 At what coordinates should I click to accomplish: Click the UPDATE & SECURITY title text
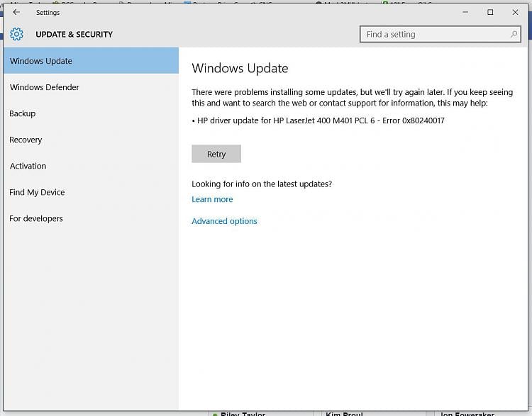(x=74, y=34)
